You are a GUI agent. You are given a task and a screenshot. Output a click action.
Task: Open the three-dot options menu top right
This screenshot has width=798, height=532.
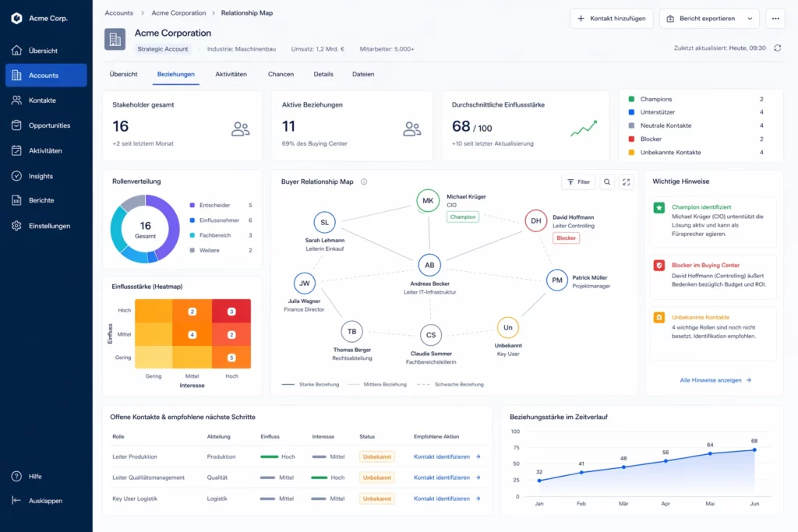click(776, 19)
